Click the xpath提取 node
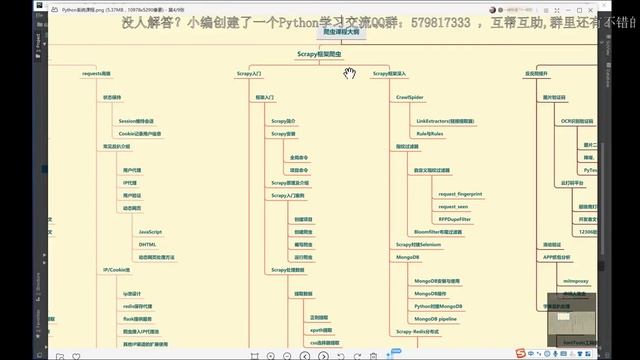Viewport: 640px width, 360px height. [321, 330]
